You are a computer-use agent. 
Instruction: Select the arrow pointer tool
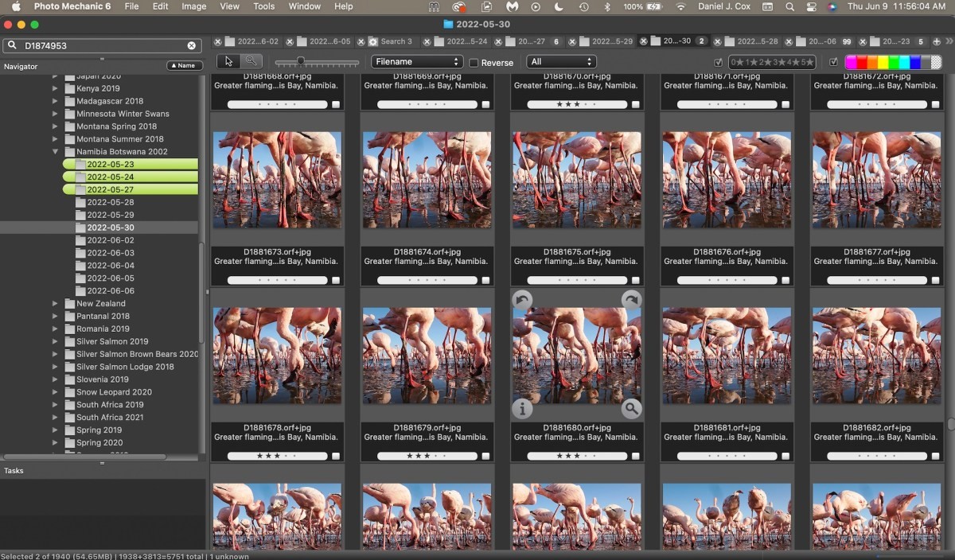click(x=228, y=61)
